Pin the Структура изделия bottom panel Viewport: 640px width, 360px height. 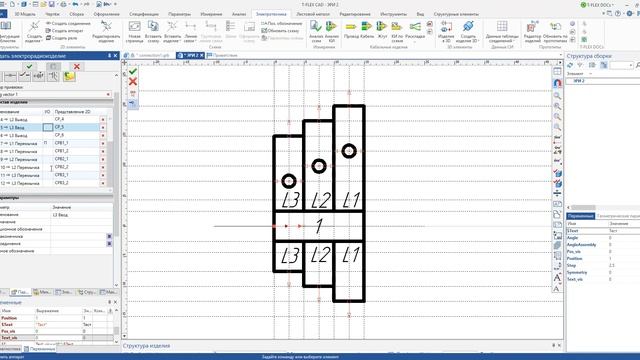553,345
